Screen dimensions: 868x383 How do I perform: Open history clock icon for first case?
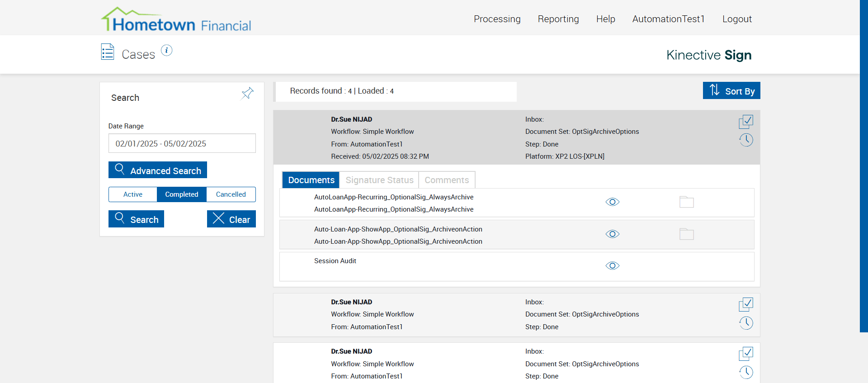746,140
